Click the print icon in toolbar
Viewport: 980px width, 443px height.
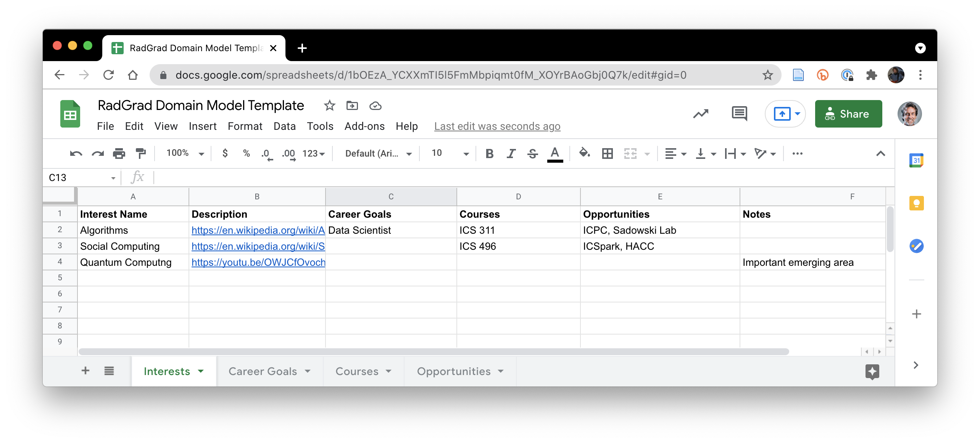[119, 153]
